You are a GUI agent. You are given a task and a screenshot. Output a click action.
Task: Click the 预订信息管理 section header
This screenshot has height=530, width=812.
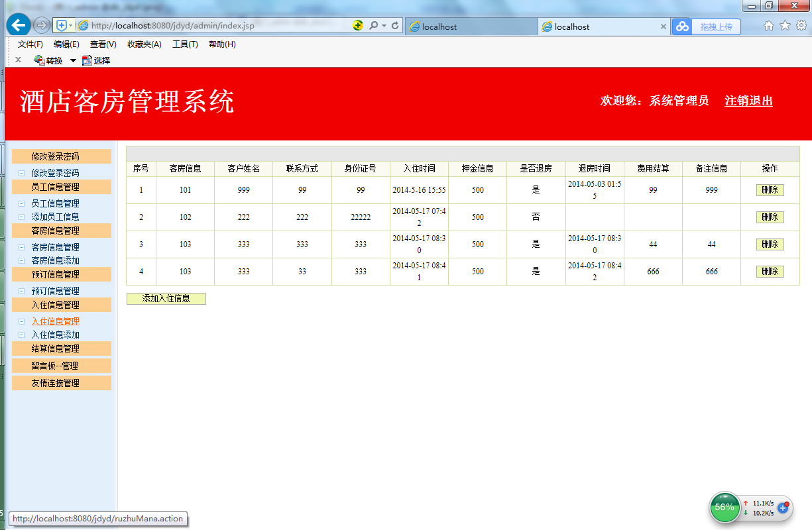point(62,274)
